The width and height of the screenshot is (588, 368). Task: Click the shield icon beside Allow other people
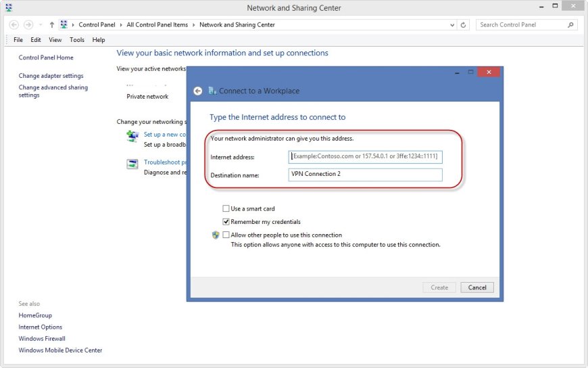click(216, 235)
